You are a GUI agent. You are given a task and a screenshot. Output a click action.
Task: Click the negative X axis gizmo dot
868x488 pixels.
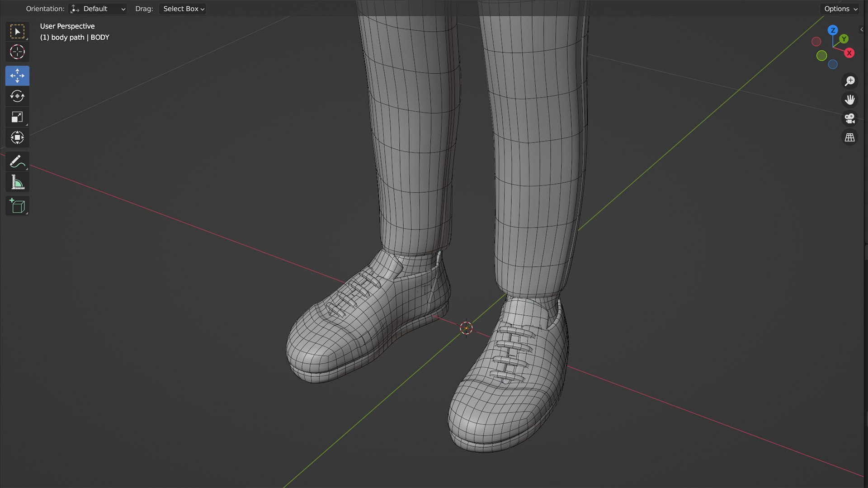816,42
